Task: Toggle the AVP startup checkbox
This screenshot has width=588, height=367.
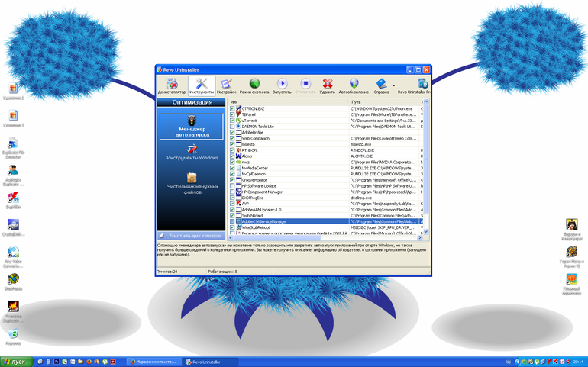Action: 232,204
